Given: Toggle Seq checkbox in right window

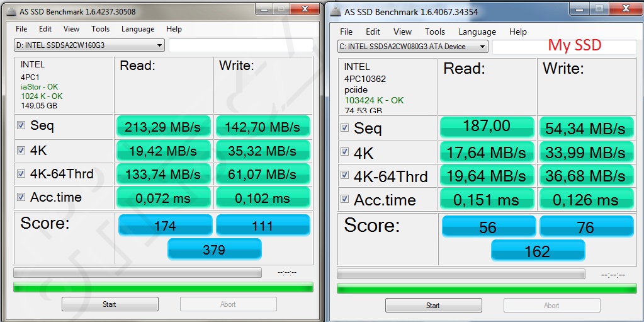Looking at the screenshot, I should tap(344, 128).
